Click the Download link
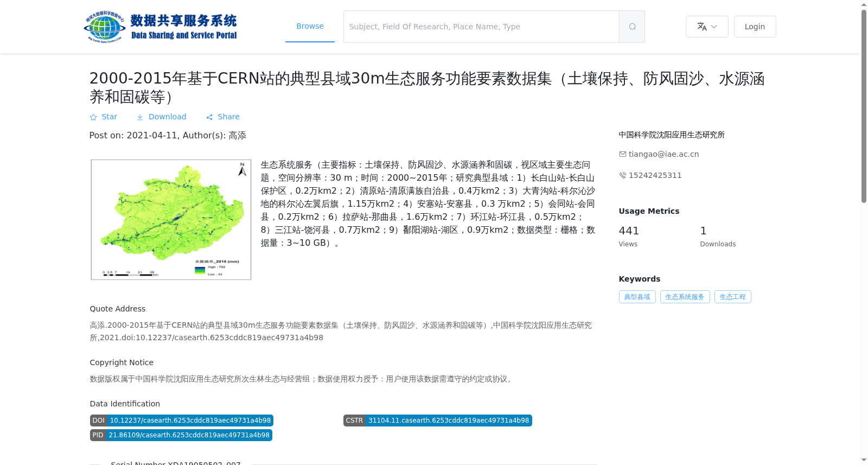Image resolution: width=868 pixels, height=465 pixels. click(x=162, y=117)
